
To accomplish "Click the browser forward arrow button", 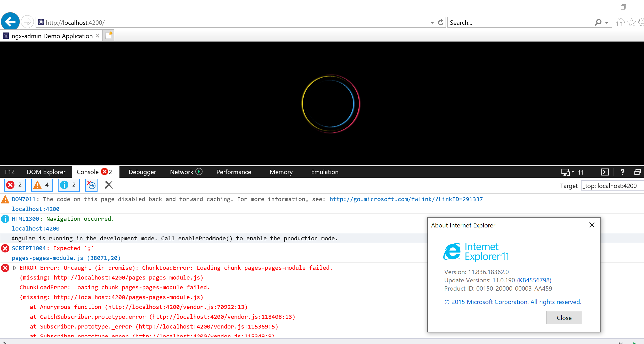I will (27, 22).
